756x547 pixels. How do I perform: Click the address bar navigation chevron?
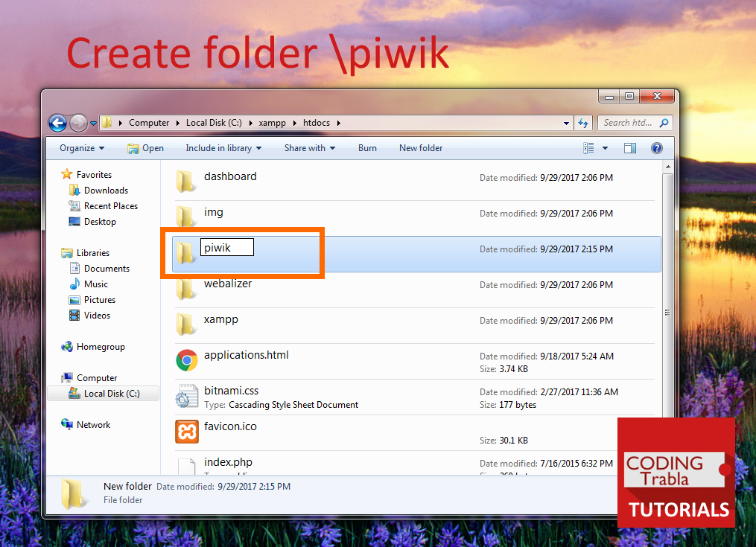pyautogui.click(x=93, y=123)
